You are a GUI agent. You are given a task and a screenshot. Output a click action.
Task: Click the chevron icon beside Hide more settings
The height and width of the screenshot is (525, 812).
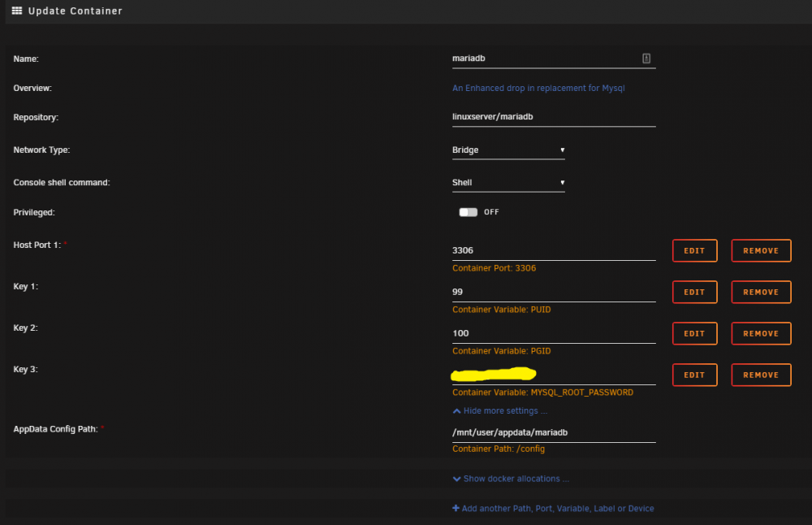pyautogui.click(x=456, y=411)
